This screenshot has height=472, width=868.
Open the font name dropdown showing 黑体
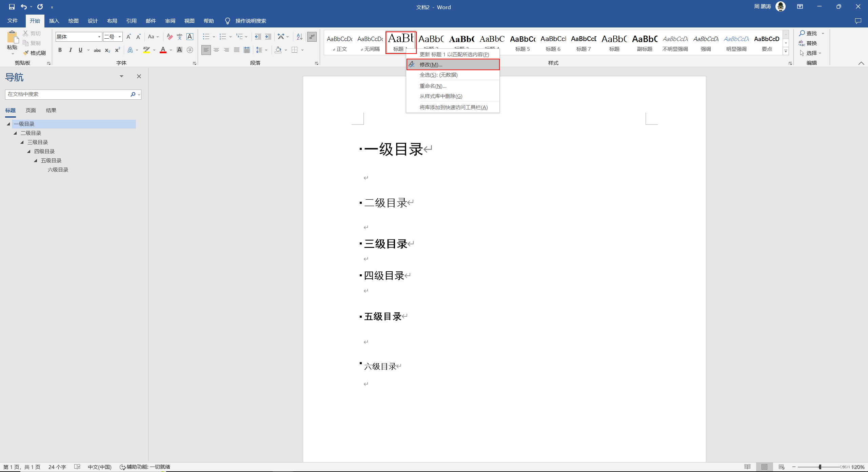[x=99, y=37]
